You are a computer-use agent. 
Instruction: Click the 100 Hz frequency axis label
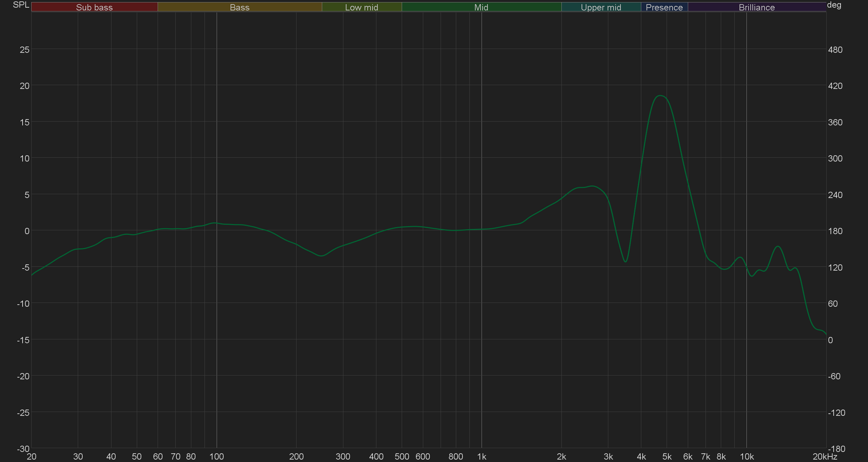click(217, 457)
